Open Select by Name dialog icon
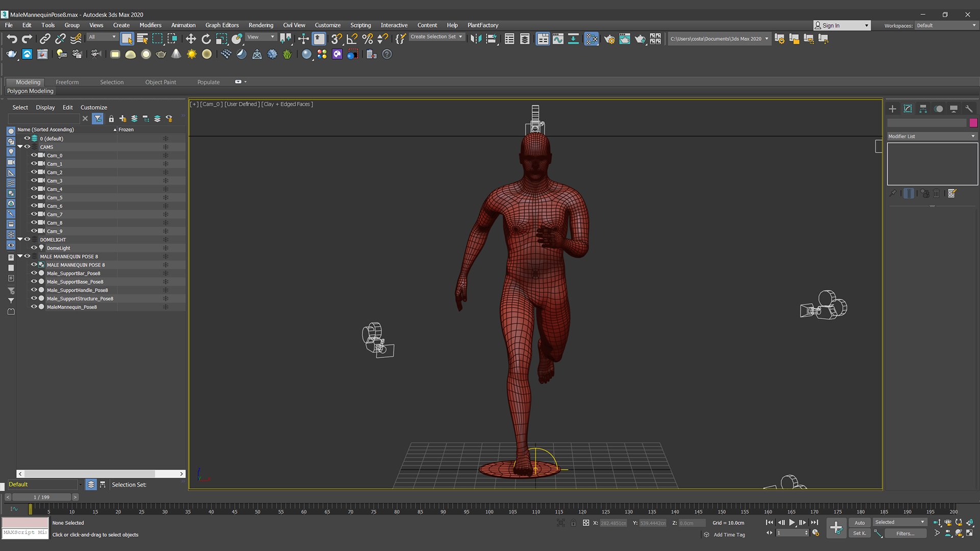This screenshot has width=980, height=551. coord(142,39)
